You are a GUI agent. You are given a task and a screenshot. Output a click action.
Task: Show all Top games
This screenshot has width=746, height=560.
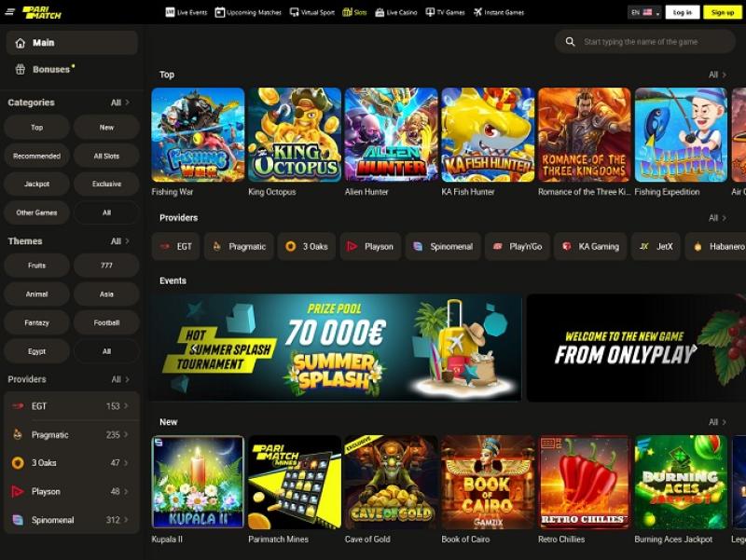tap(717, 75)
